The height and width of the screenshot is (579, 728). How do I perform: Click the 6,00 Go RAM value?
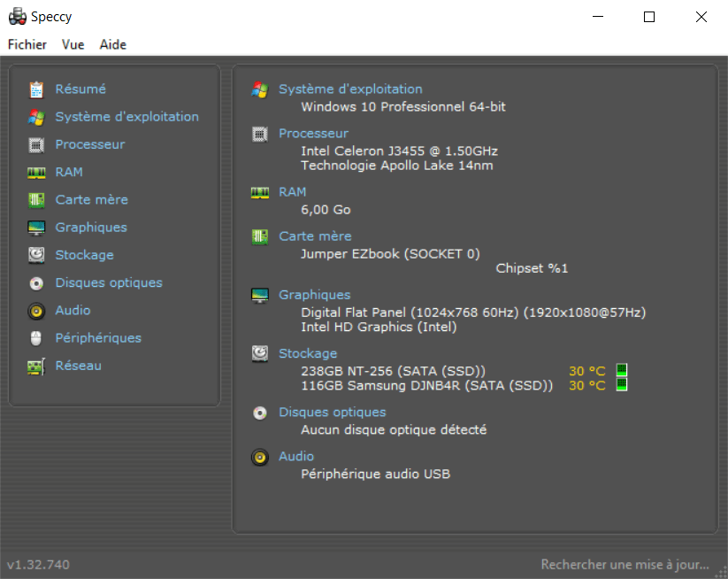point(326,210)
